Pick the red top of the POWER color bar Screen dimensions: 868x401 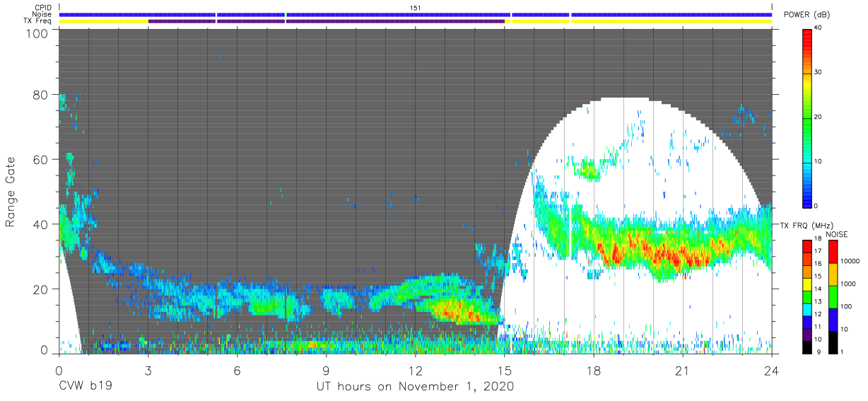pyautogui.click(x=806, y=39)
